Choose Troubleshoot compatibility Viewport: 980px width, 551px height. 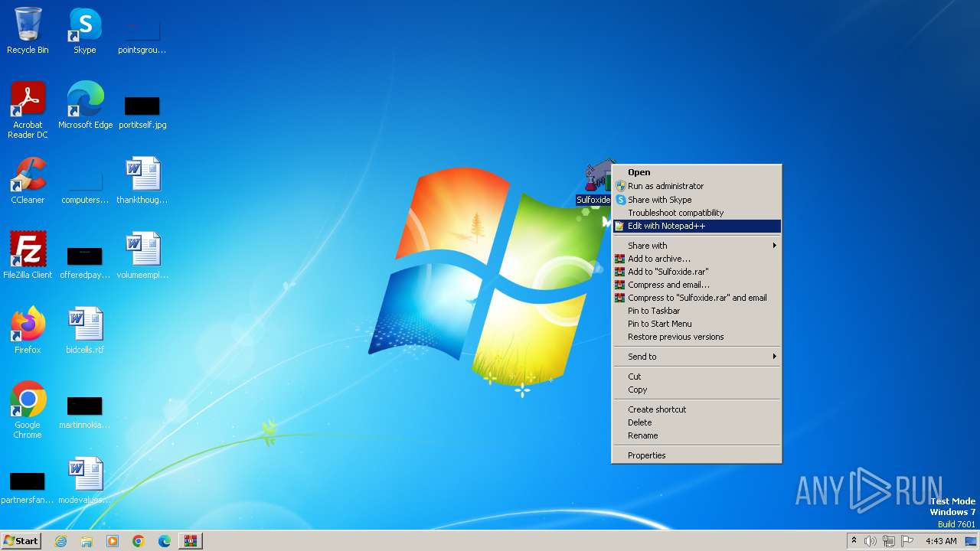point(697,213)
